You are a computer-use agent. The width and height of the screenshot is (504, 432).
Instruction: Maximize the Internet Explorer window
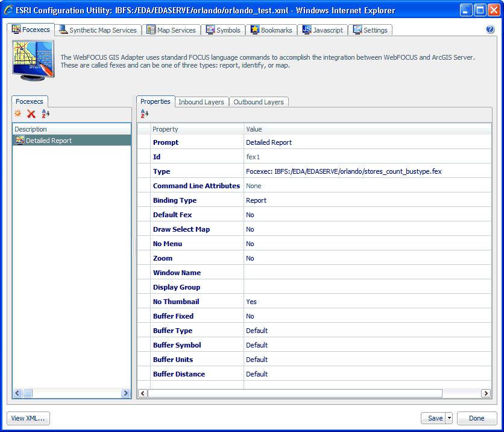[x=480, y=10]
